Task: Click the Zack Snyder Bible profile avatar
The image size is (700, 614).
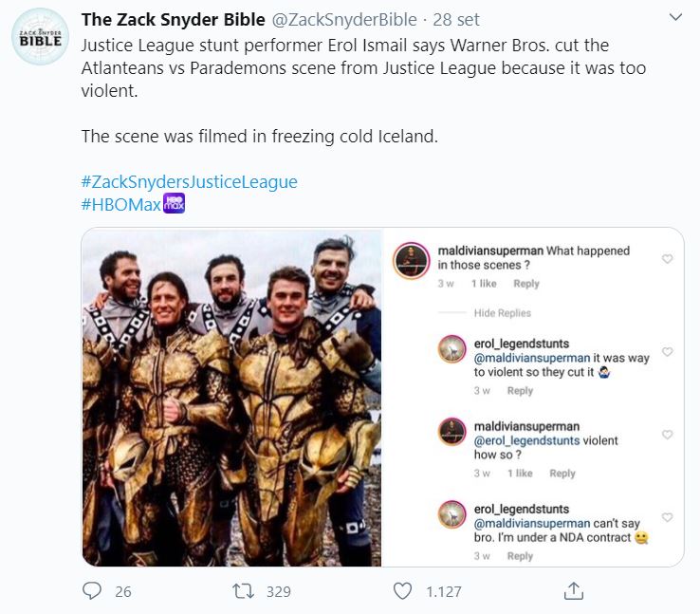Action: pos(40,37)
